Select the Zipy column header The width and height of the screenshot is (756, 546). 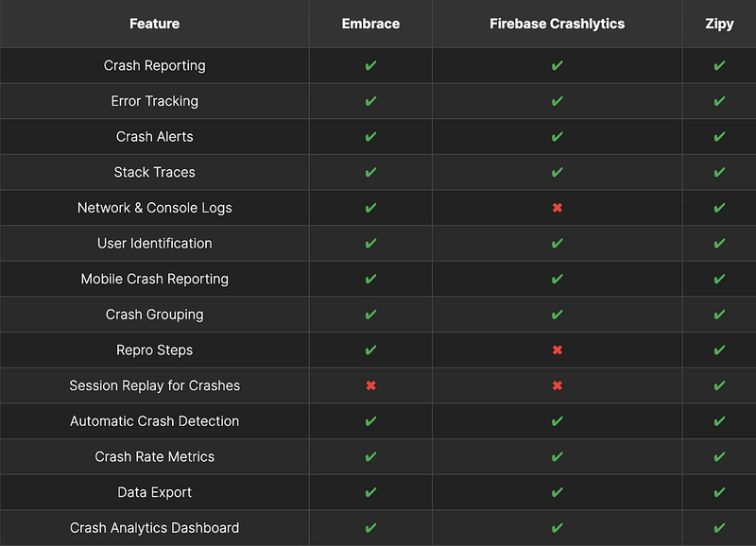click(719, 24)
